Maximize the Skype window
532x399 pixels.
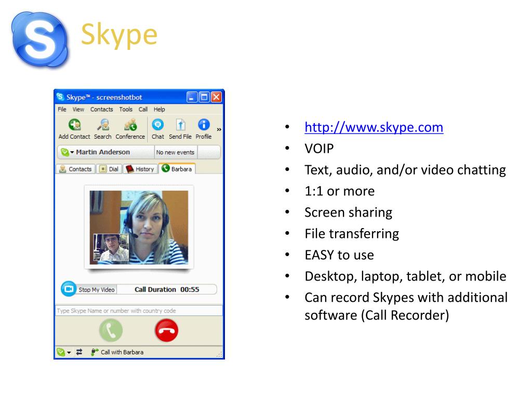tap(204, 97)
